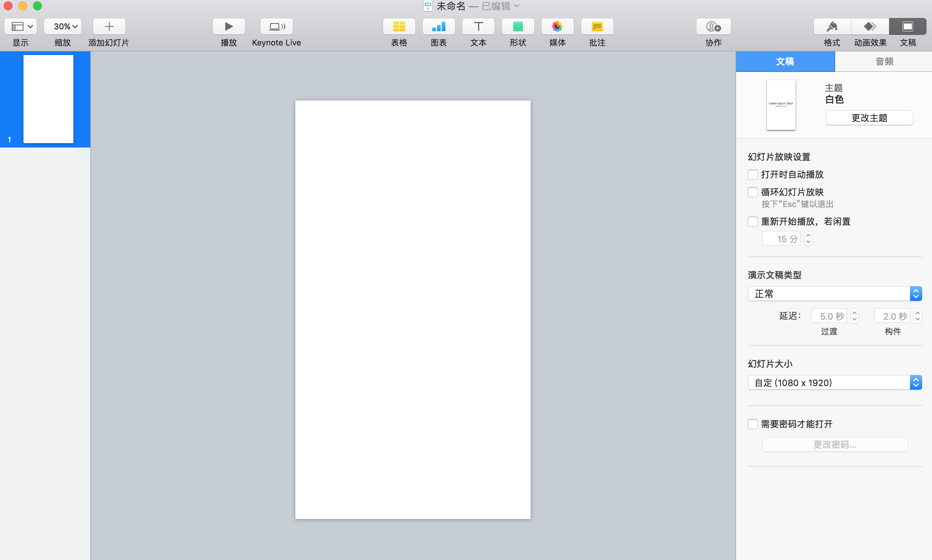Start the slideshow with the 播放 button

pyautogui.click(x=229, y=26)
